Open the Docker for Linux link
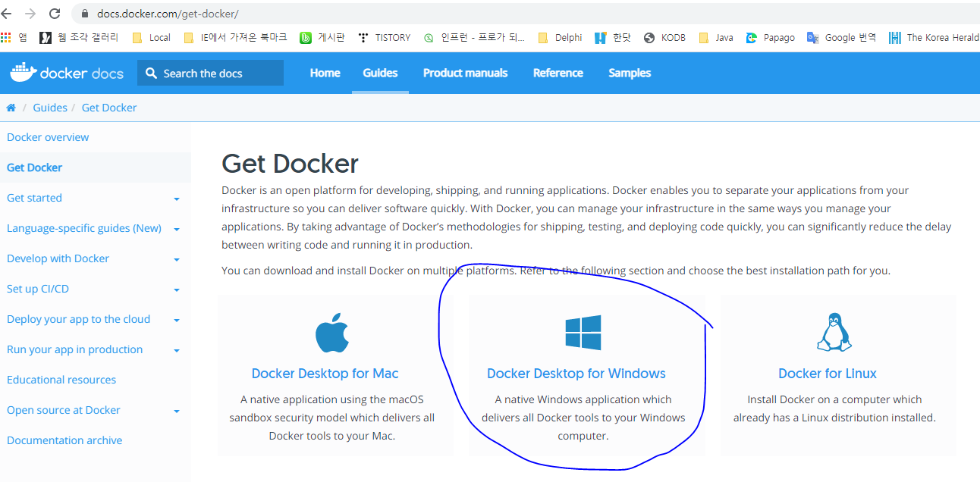The width and height of the screenshot is (980, 482). [828, 374]
